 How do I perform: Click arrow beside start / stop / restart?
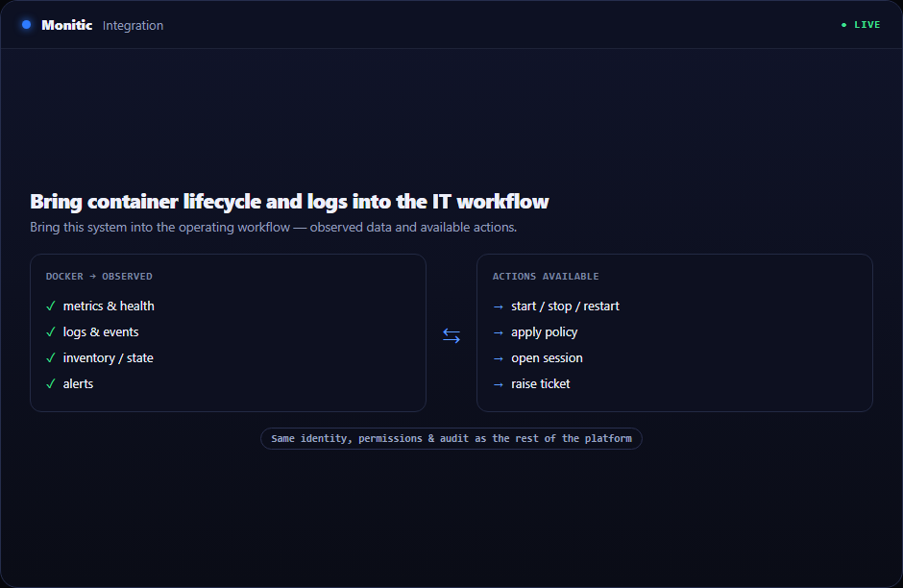pos(499,306)
